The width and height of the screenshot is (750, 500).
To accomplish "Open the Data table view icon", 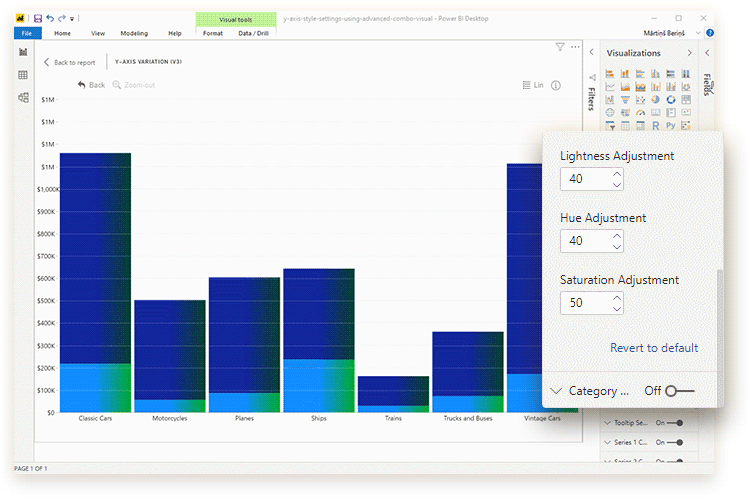I will [x=23, y=75].
